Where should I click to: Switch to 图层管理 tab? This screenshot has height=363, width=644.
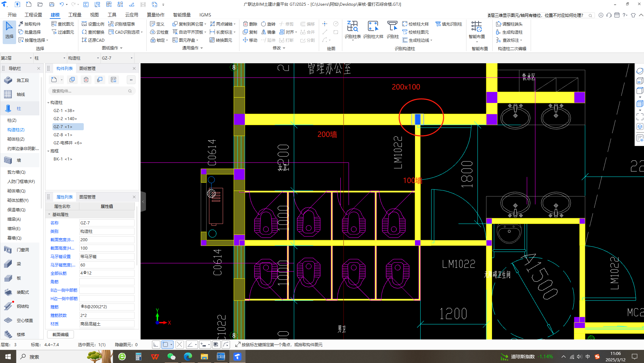pos(87,197)
